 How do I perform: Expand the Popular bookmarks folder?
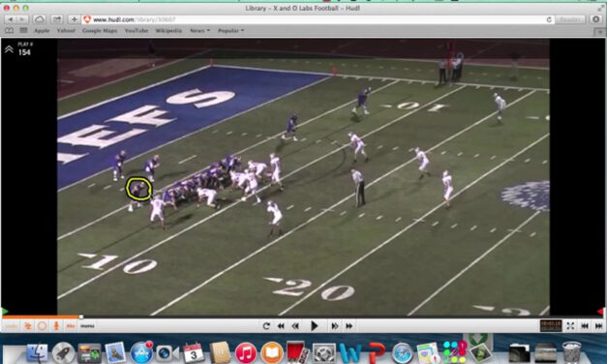pos(230,30)
